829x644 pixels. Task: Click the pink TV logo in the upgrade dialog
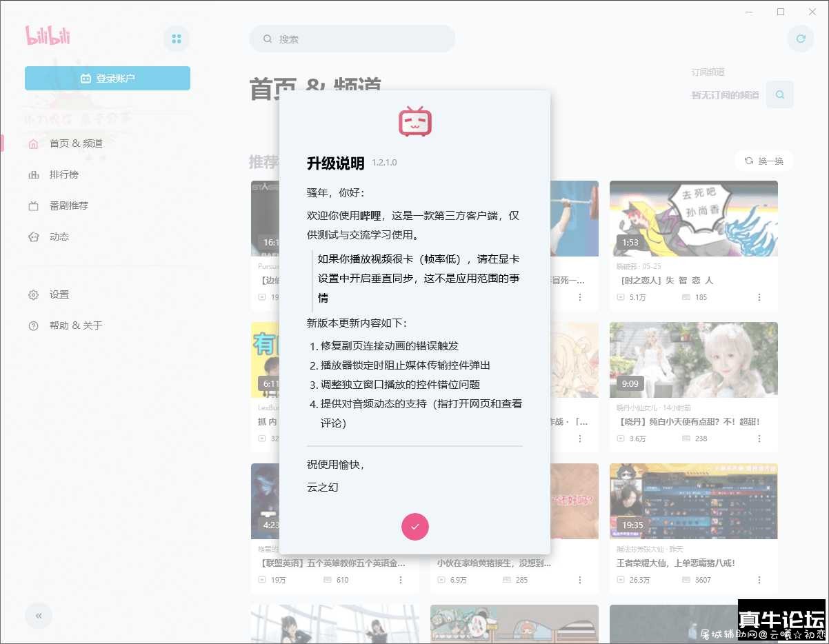pos(415,121)
